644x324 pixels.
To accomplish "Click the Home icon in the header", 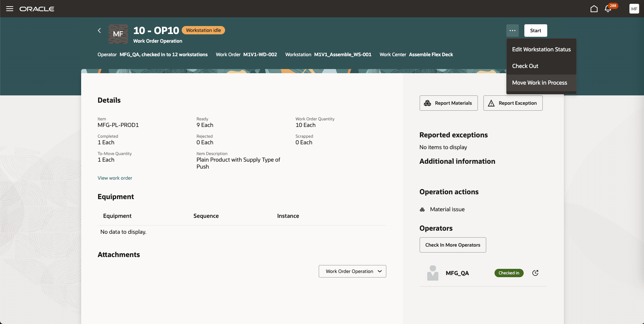I will (x=594, y=9).
